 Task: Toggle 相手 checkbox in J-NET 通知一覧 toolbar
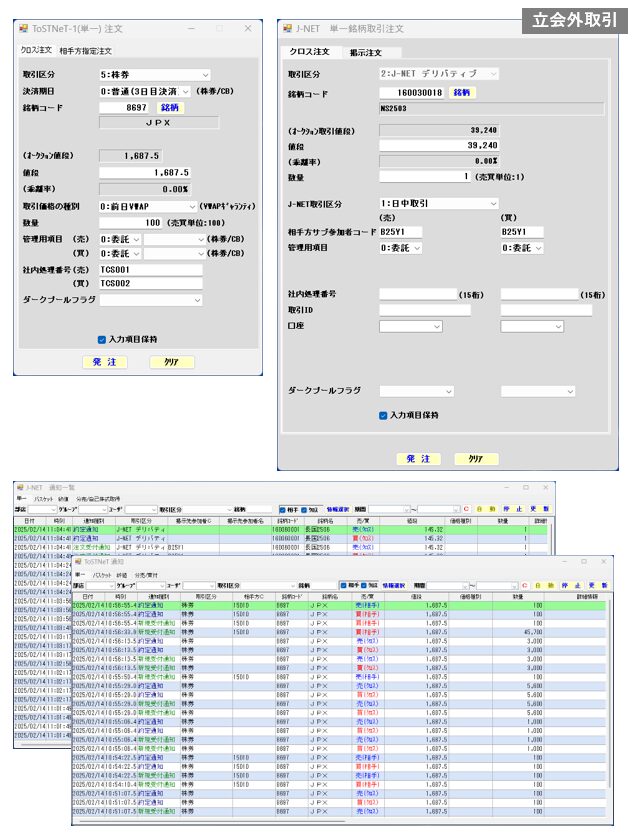point(283,509)
